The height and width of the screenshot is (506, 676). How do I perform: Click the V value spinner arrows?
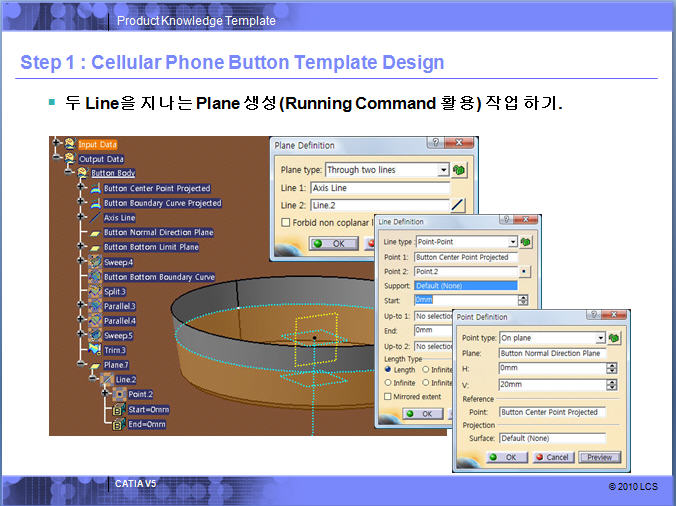coord(611,383)
